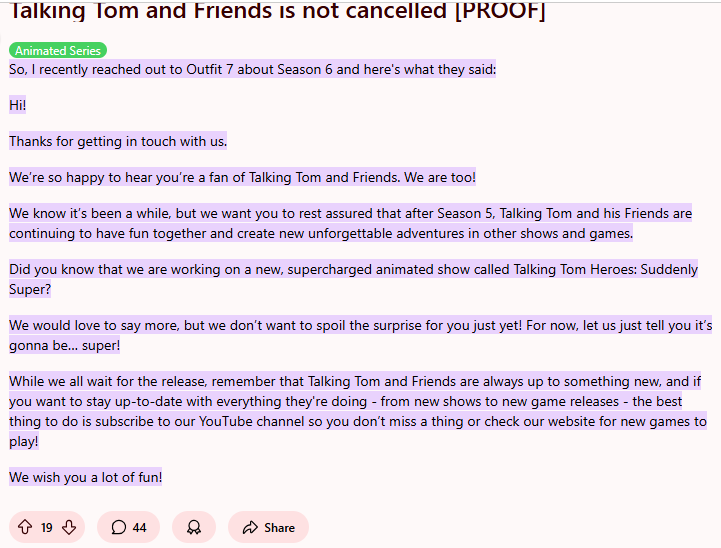Upvote the post with the up arrow
This screenshot has width=721, height=548.
tap(25, 527)
